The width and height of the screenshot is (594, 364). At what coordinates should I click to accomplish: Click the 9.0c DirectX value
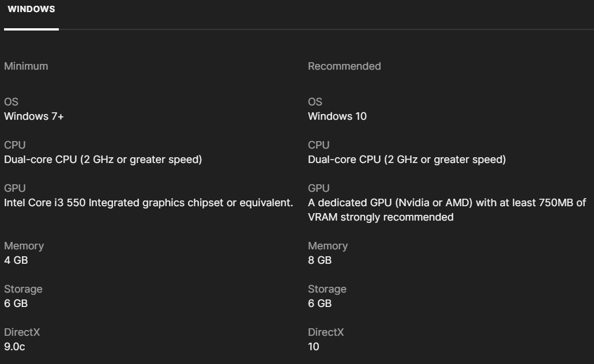pyautogui.click(x=14, y=347)
